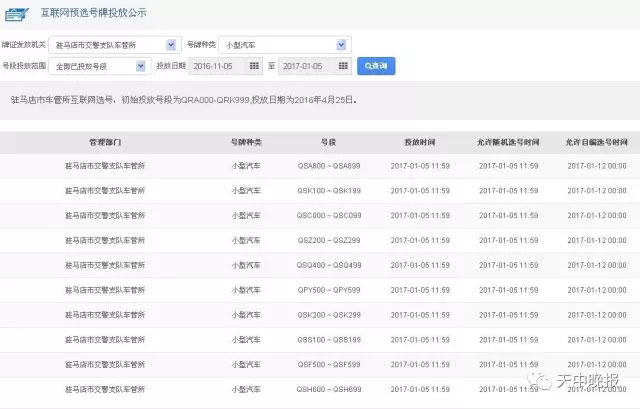Select the QSZ200~QSZ299 plate range cell
Screen dimensions: 640x409
[x=329, y=240]
